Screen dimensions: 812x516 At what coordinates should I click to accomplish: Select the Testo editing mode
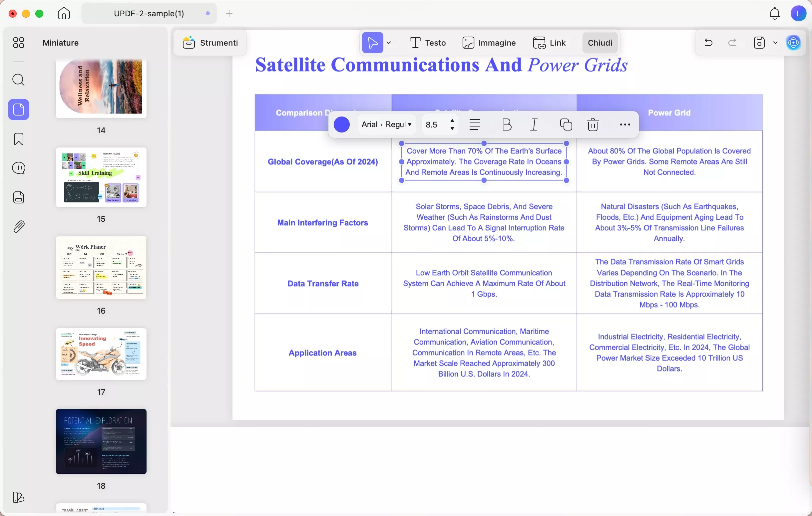(x=427, y=43)
